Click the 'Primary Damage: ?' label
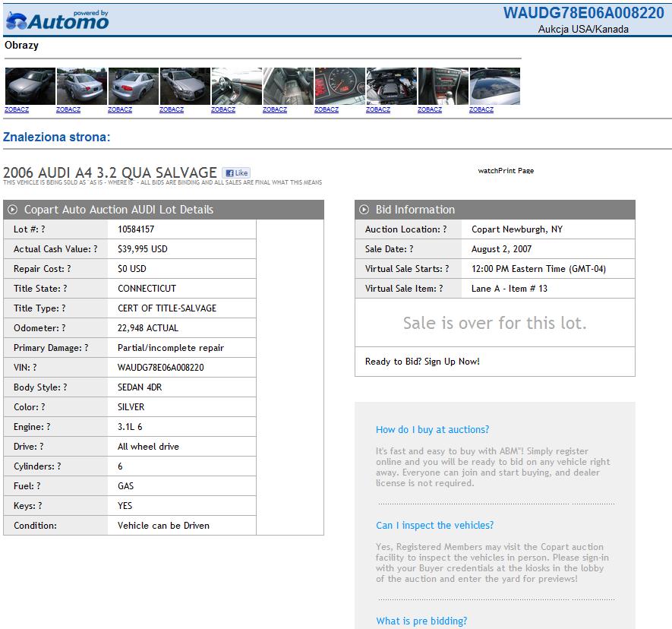 [51, 348]
